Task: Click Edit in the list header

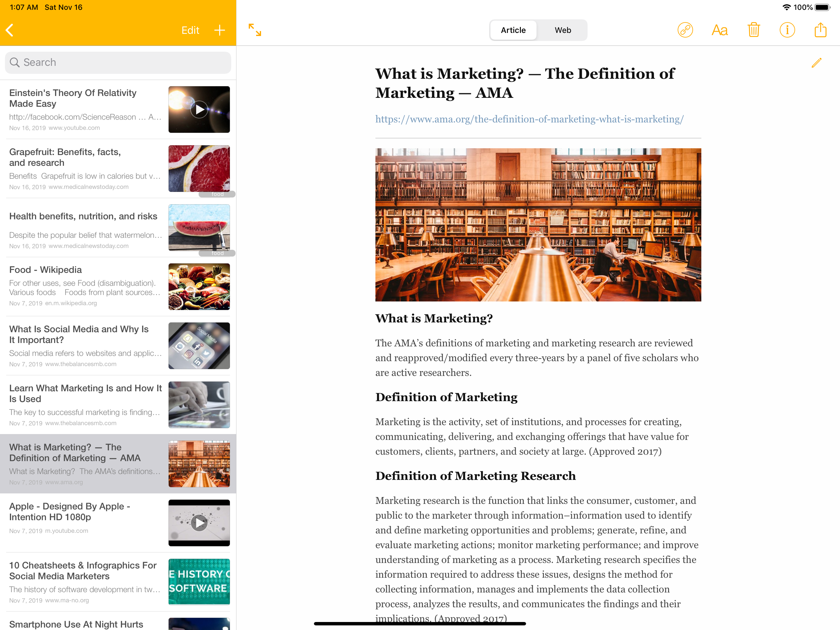Action: point(190,30)
